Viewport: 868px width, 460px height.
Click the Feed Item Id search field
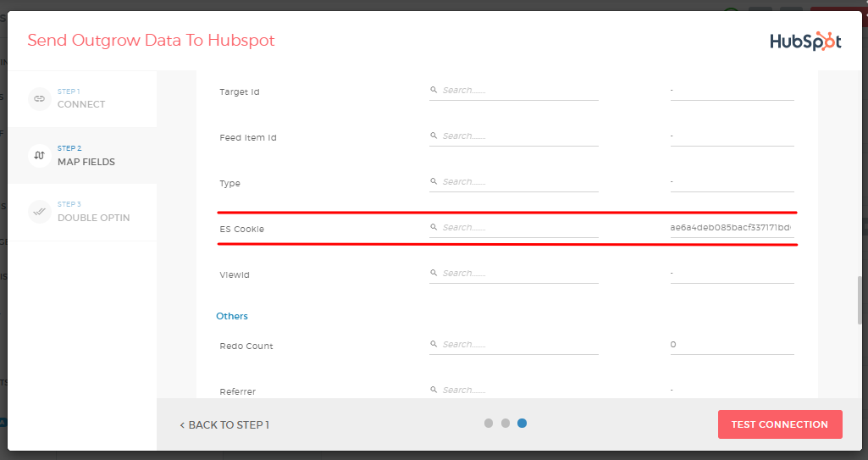click(514, 136)
